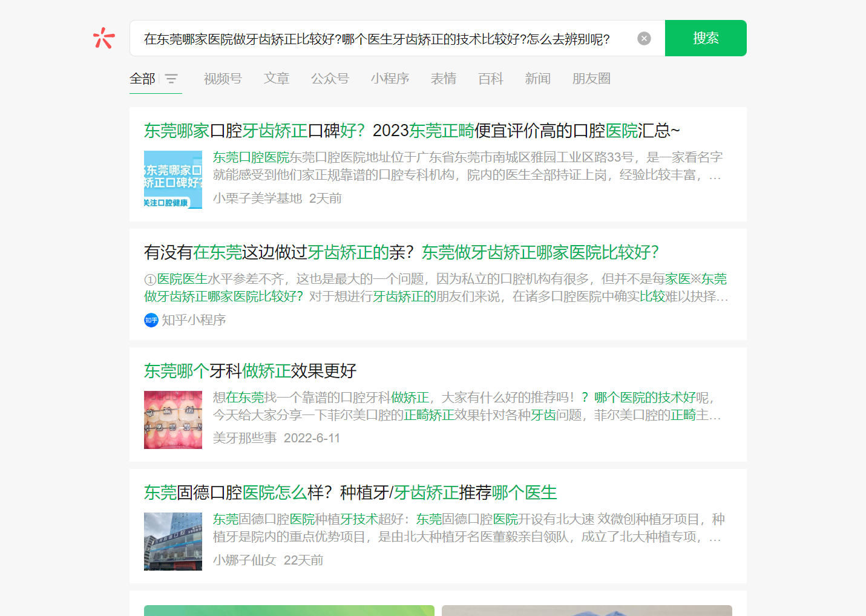Screen dimensions: 866x616
Task: Switch to the 朋友圈 tab
Action: tap(591, 79)
